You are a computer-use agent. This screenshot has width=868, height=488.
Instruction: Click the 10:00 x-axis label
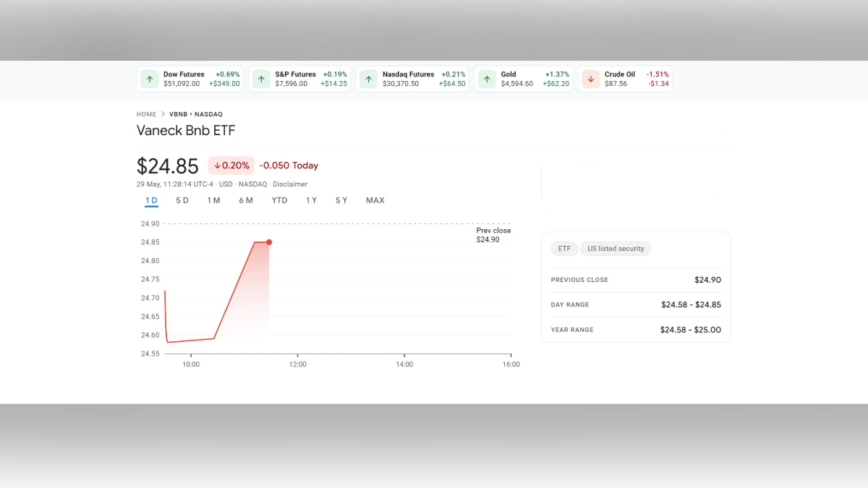pyautogui.click(x=191, y=364)
